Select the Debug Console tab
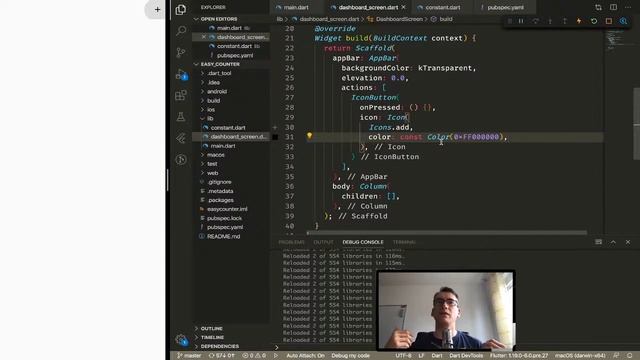Image resolution: width=640 pixels, height=360 pixels. point(363,242)
